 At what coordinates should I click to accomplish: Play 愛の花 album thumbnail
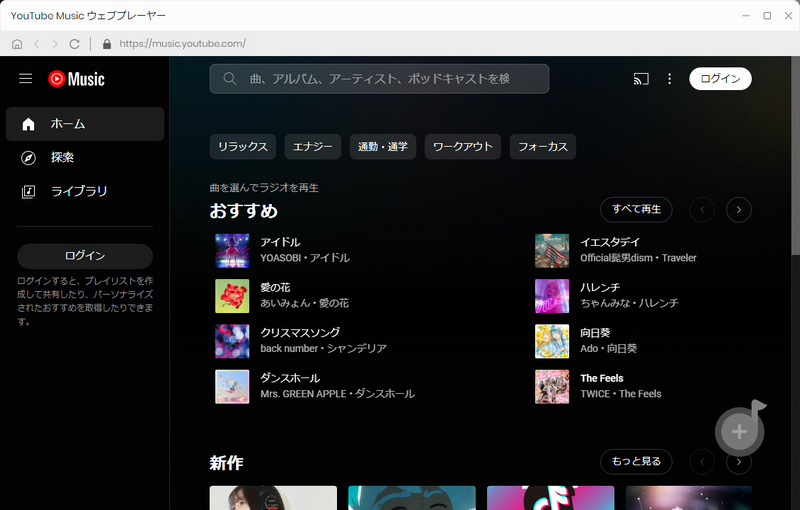232,296
